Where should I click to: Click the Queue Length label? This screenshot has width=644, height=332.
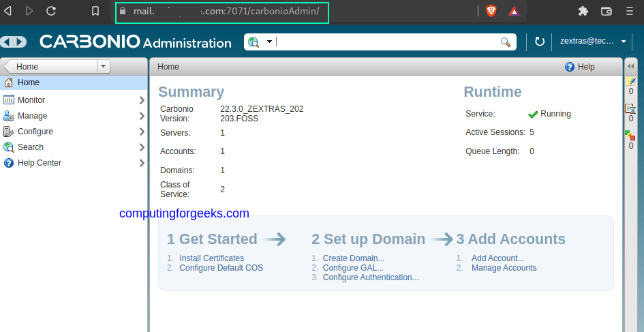(x=492, y=151)
